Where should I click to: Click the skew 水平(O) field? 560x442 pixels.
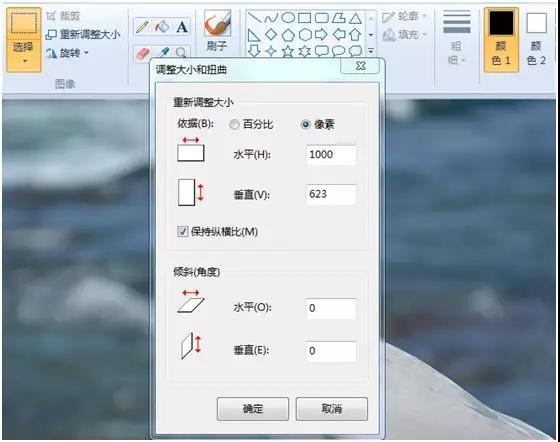331,308
